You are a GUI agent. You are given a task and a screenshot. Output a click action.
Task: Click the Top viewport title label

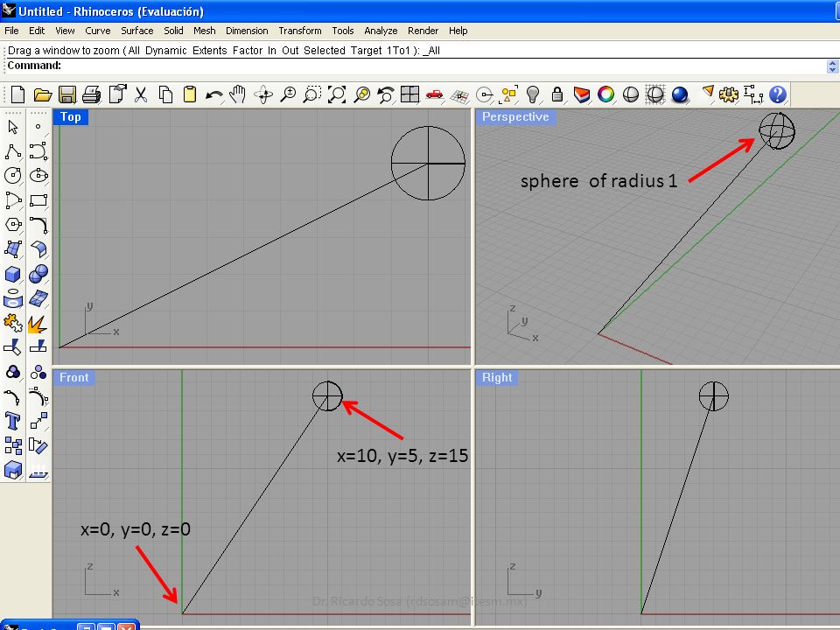pos(71,116)
